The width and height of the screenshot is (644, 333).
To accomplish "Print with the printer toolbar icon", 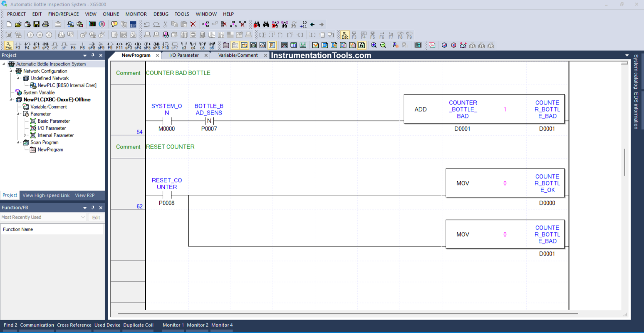I will click(x=46, y=24).
